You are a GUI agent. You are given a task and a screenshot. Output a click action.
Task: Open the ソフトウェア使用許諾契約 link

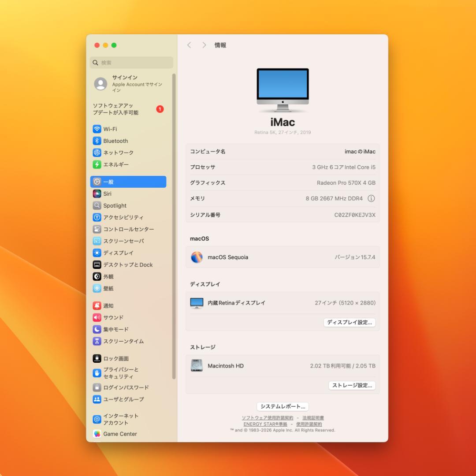(268, 418)
